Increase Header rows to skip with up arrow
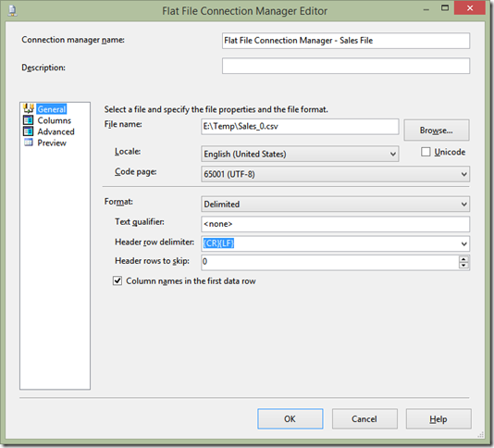 click(463, 259)
